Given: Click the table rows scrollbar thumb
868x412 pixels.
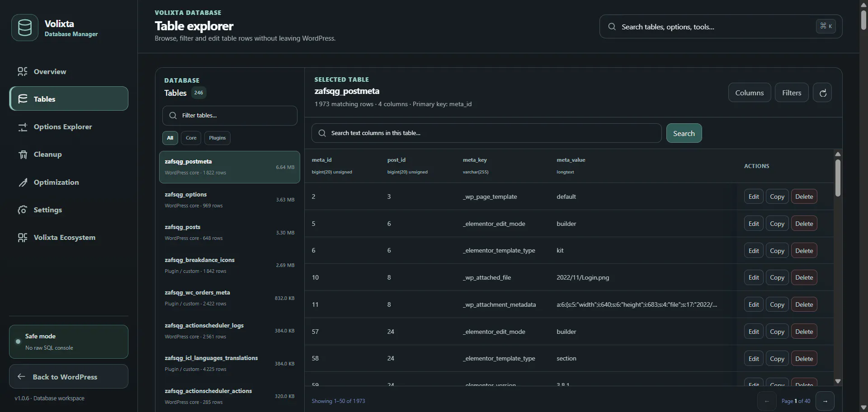Looking at the screenshot, I should (x=838, y=178).
